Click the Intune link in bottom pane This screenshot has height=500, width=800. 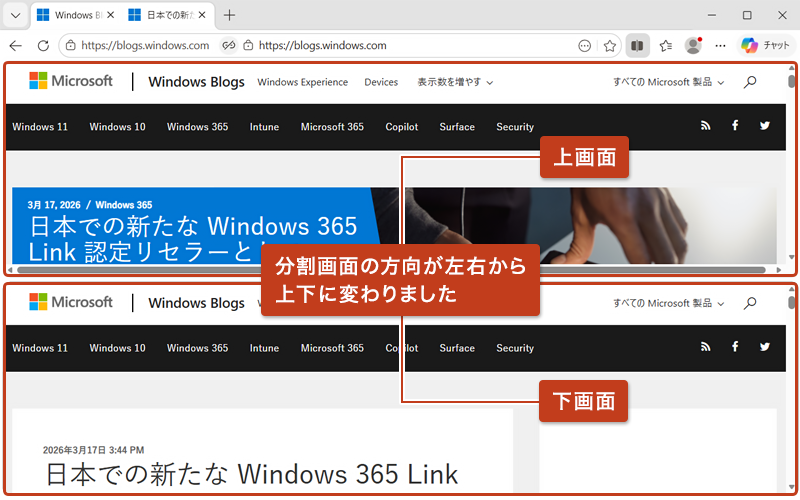tap(264, 348)
